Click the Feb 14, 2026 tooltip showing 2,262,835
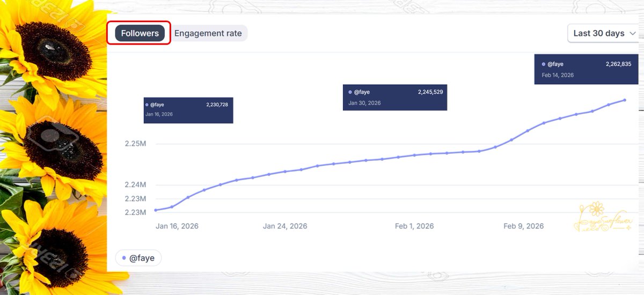Viewport: 644px width, 295px height. tap(586, 69)
